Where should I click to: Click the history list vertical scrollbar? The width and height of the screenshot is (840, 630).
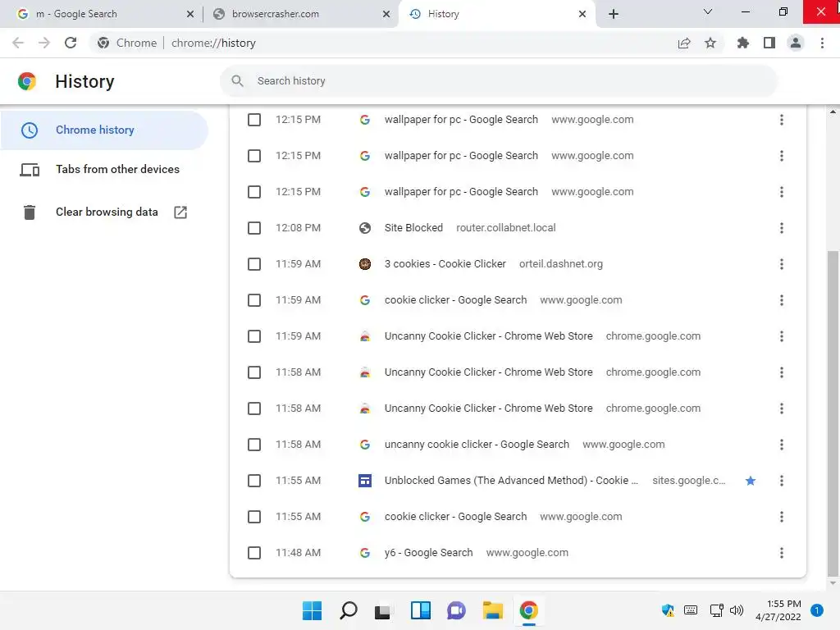pyautogui.click(x=833, y=413)
